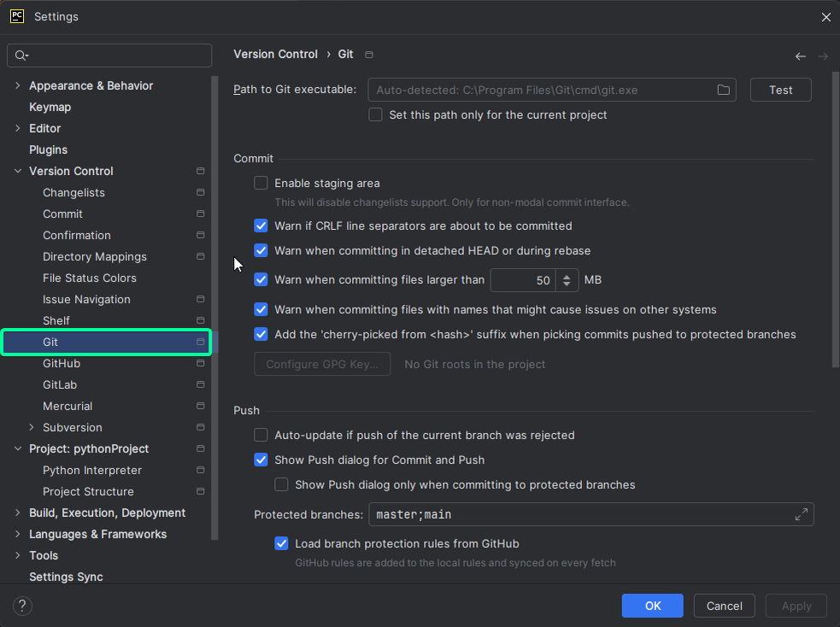Open the Protected branches expand editor icon

(x=801, y=513)
